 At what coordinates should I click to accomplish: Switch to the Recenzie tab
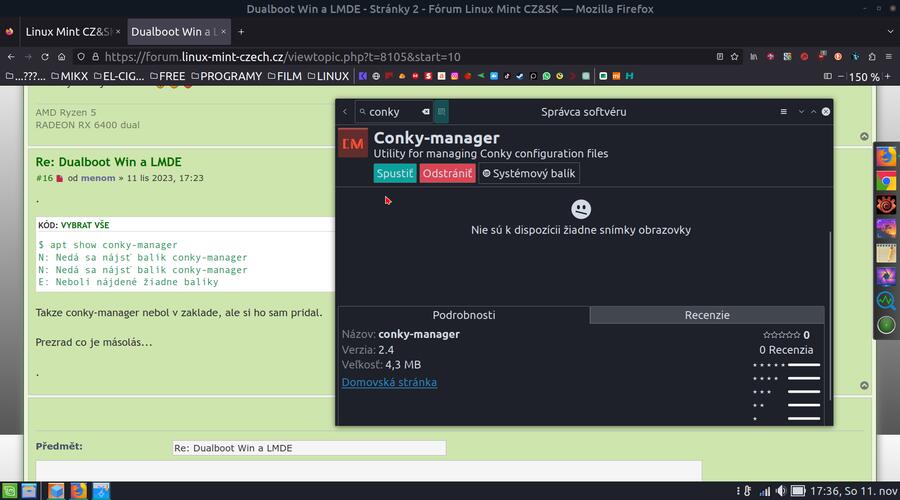(706, 315)
